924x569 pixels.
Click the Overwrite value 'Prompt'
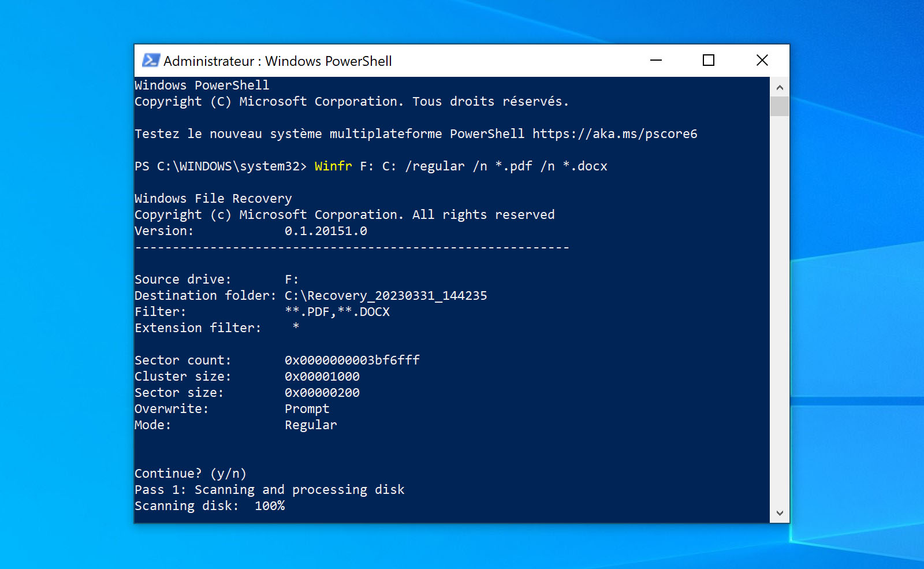[307, 409]
